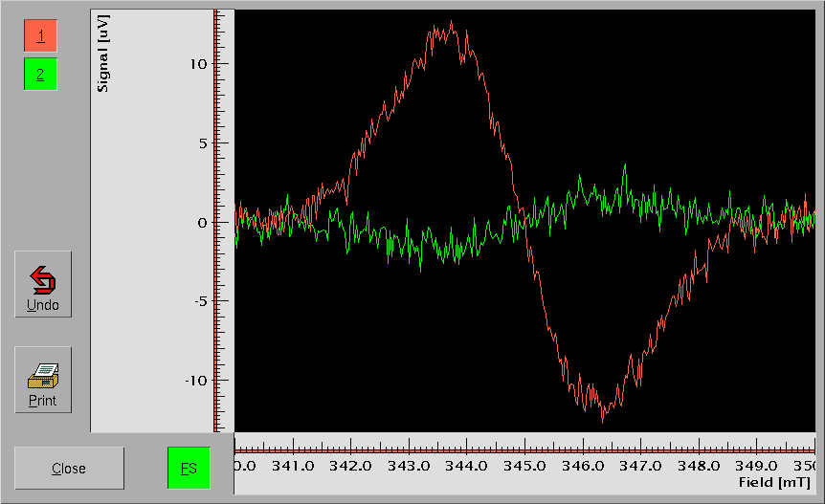The height and width of the screenshot is (504, 825).
Task: Click the 347.0 mark on field axis
Action: coord(640,466)
